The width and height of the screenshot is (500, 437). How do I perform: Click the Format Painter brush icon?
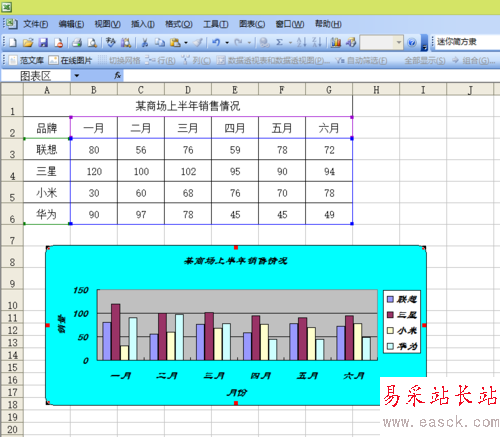[x=198, y=42]
